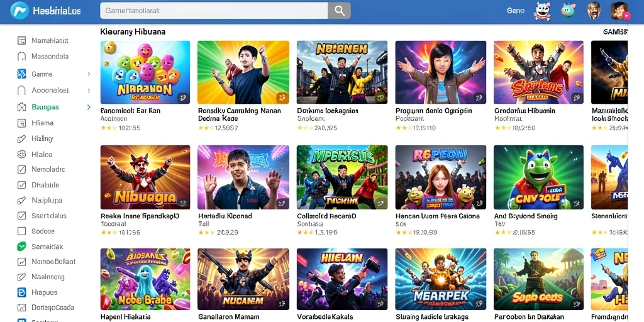Click the badge icon on Nibuagia thumbnail
Viewport: 644px width, 322px height.
[182, 203]
